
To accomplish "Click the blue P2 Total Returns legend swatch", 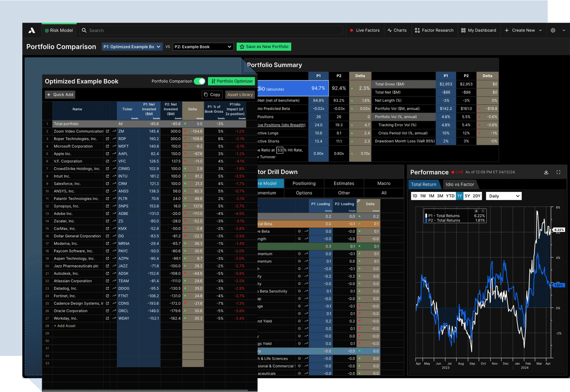I will (x=425, y=220).
